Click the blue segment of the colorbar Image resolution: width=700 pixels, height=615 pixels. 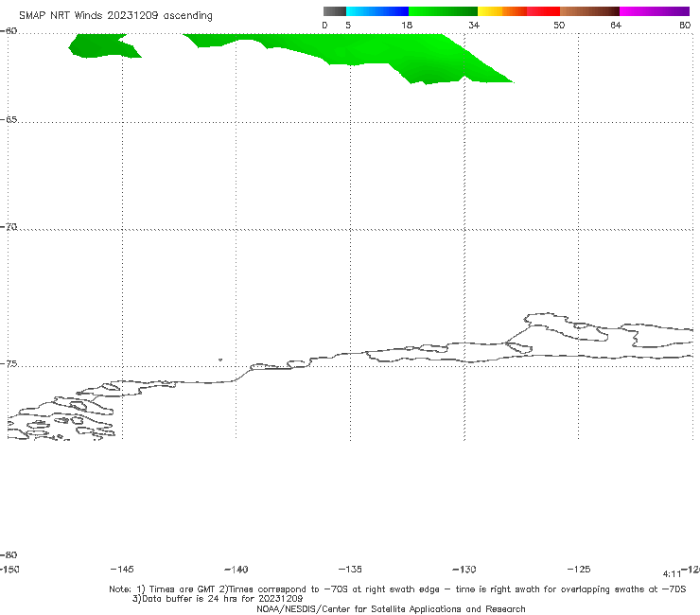[x=377, y=11]
